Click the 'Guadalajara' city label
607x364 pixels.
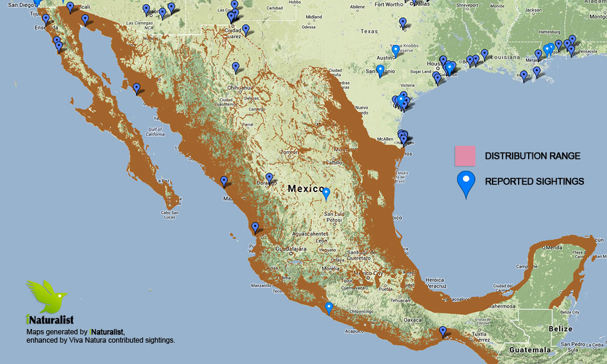(x=290, y=249)
